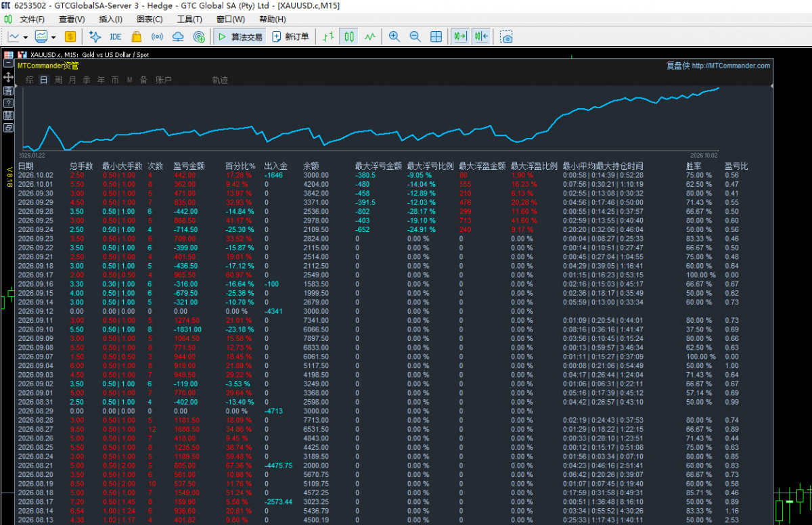Open the sparkle star toolbar icon

pyautogui.click(x=95, y=37)
